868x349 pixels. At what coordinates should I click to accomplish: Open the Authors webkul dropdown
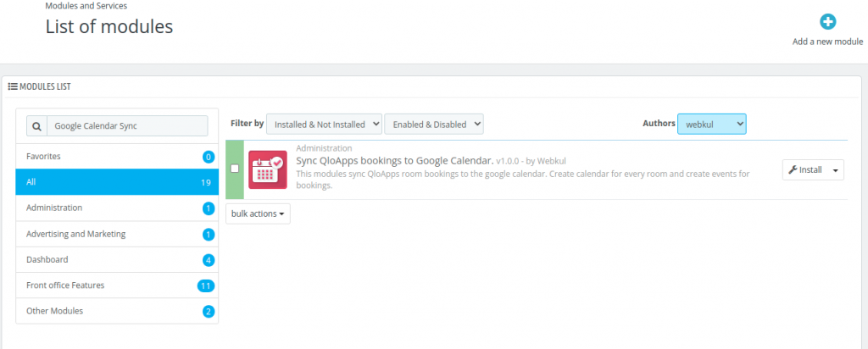click(x=712, y=125)
